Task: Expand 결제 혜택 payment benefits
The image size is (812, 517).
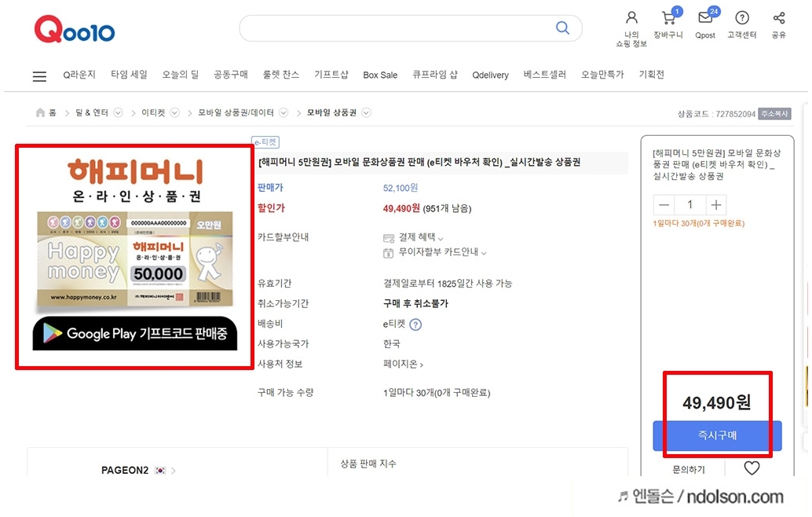Action: pos(413,237)
